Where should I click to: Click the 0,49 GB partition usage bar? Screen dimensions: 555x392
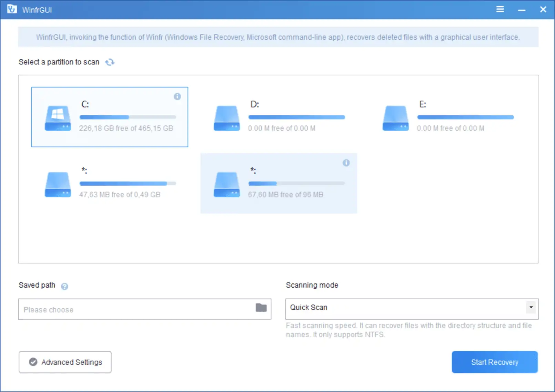(x=128, y=183)
